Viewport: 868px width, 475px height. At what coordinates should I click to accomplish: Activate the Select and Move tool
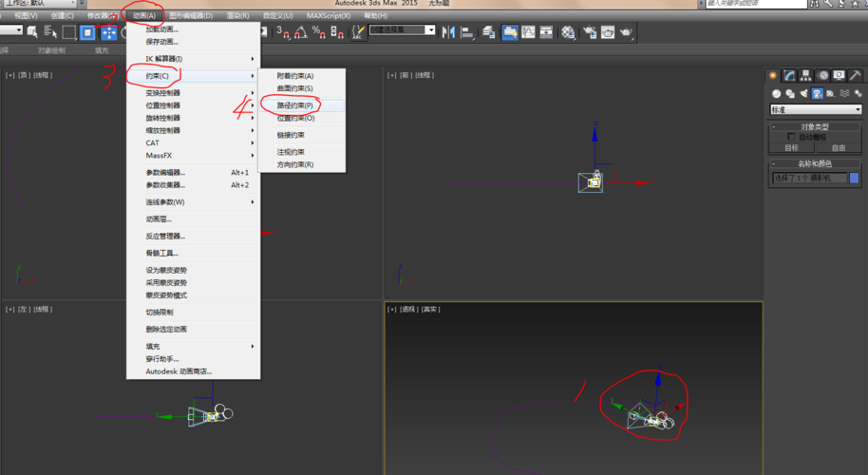[108, 32]
